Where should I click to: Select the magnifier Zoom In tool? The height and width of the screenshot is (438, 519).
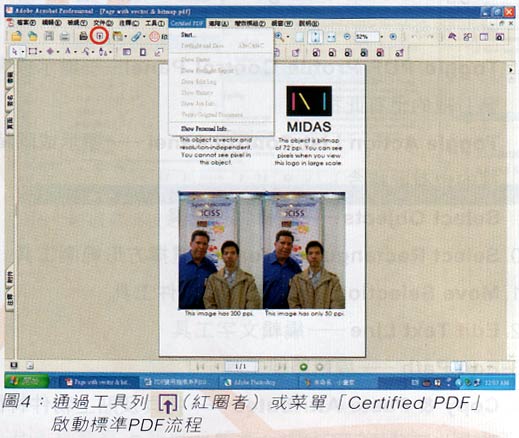point(279,37)
